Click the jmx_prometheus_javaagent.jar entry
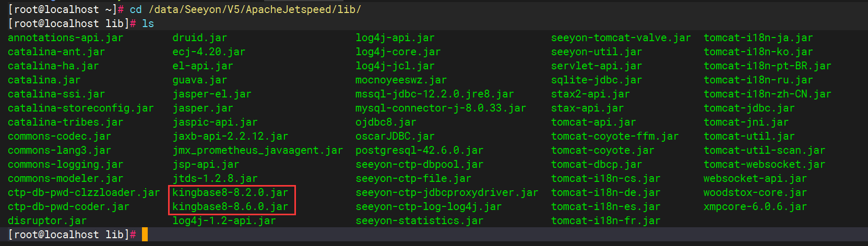 257,151
